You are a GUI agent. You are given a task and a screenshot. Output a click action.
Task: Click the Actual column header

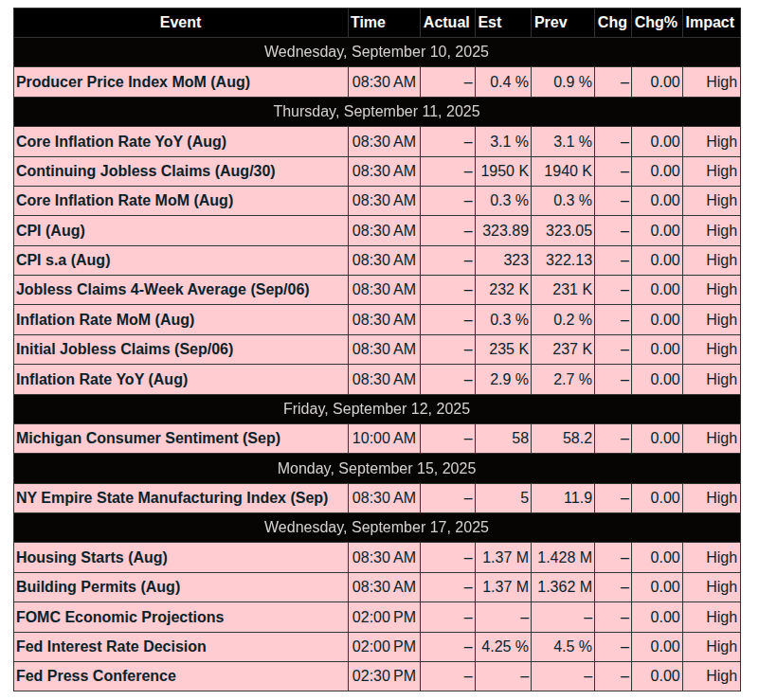(x=447, y=22)
